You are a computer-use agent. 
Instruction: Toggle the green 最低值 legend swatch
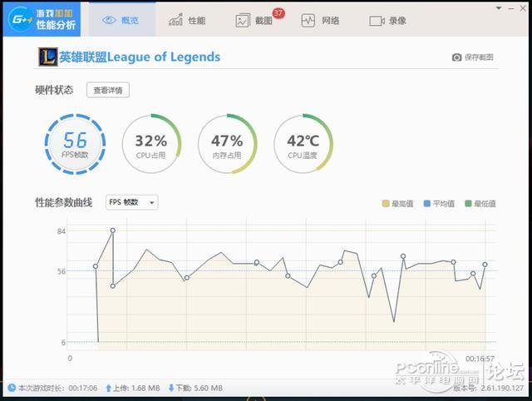coord(468,203)
